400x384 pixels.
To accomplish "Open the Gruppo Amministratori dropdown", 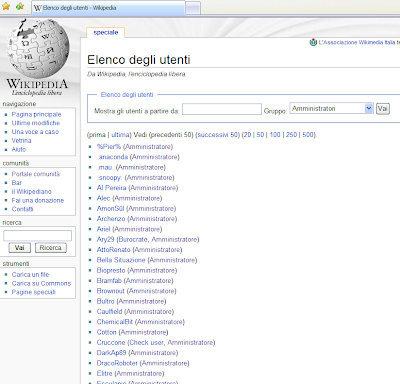I will pos(331,108).
